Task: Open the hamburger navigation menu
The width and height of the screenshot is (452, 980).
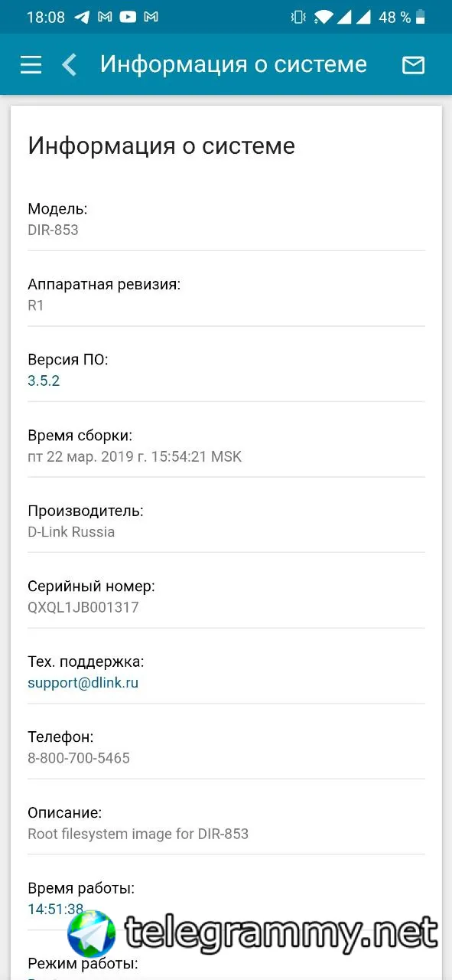Action: coord(31,65)
